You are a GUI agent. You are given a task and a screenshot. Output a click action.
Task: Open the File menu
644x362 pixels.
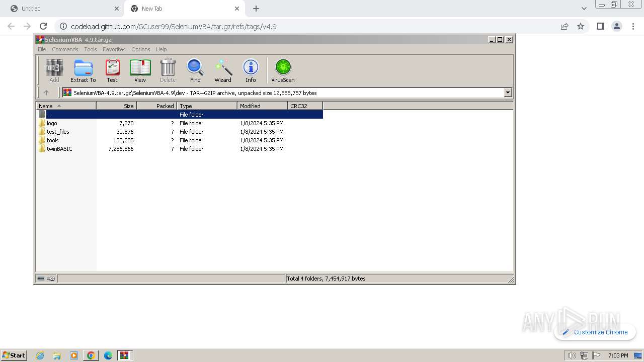(x=42, y=49)
